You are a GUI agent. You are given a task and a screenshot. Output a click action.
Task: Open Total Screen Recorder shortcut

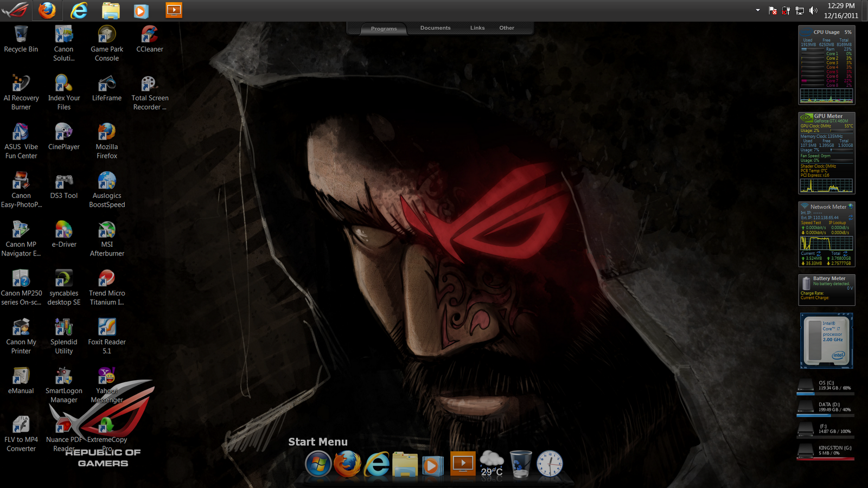point(150,92)
